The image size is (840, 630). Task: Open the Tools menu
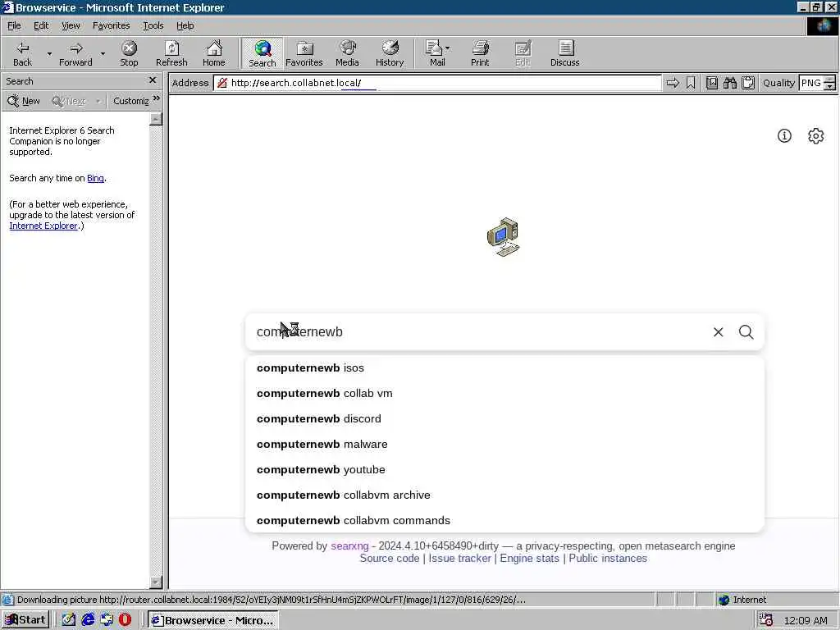pos(153,25)
